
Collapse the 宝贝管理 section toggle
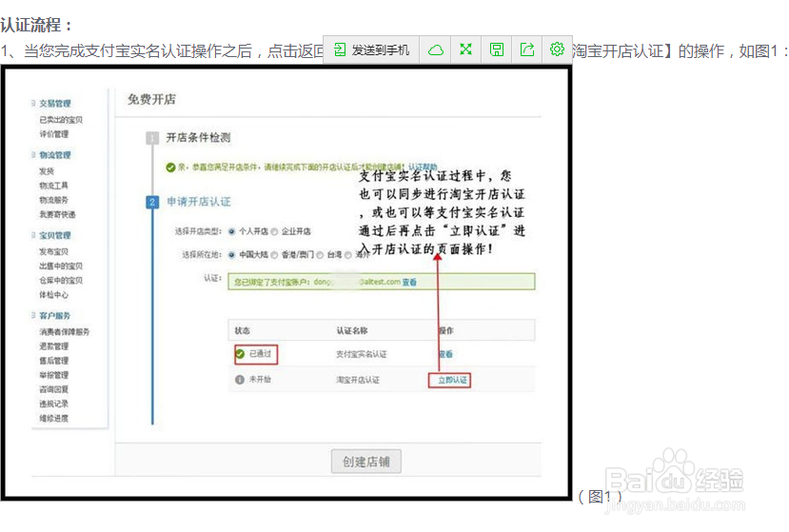[x=33, y=235]
